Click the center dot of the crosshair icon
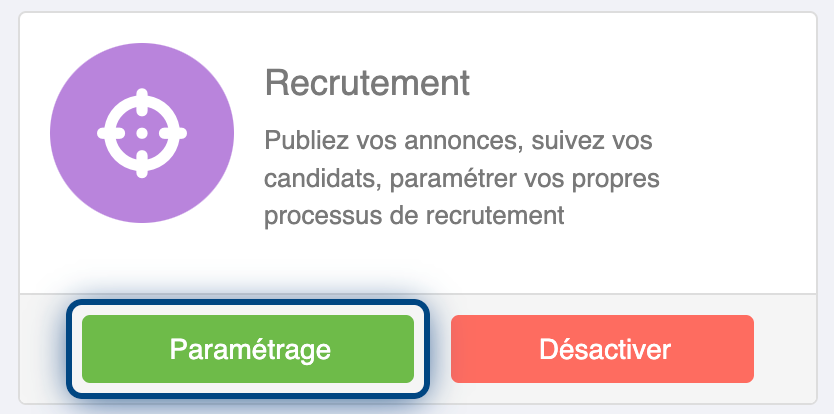This screenshot has height=414, width=834. 141,133
